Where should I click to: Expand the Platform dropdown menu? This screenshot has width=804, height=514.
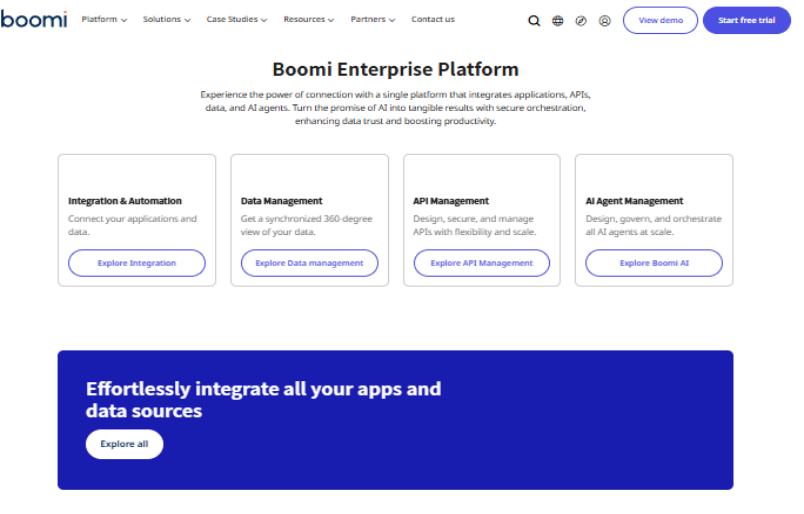click(x=104, y=19)
